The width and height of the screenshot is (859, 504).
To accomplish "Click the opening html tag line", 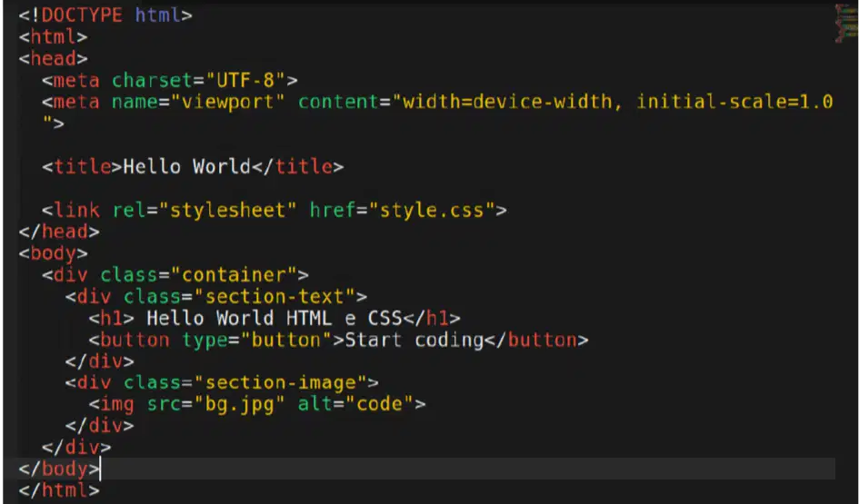I will tap(53, 37).
